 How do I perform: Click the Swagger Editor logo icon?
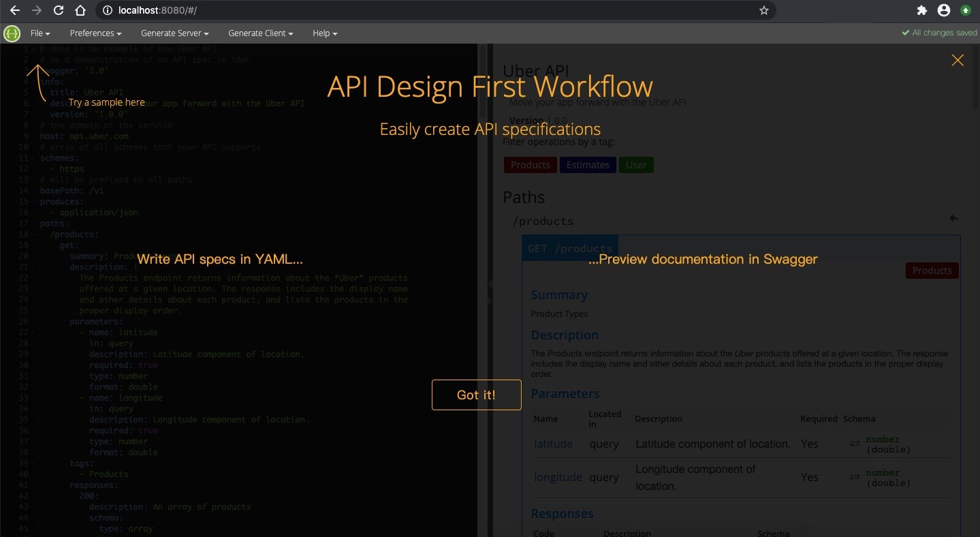(x=12, y=33)
